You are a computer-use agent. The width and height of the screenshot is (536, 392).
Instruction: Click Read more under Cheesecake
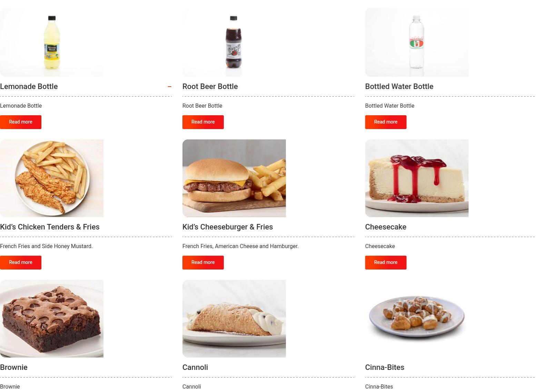tap(386, 263)
